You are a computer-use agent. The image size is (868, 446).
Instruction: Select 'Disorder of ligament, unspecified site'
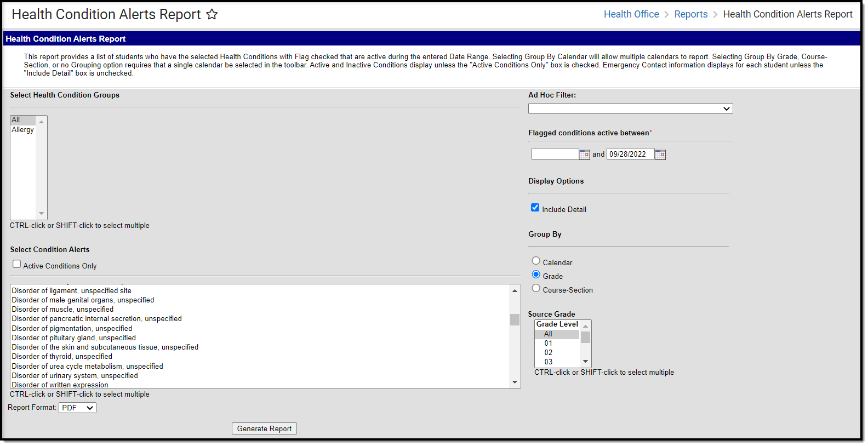pyautogui.click(x=260, y=291)
